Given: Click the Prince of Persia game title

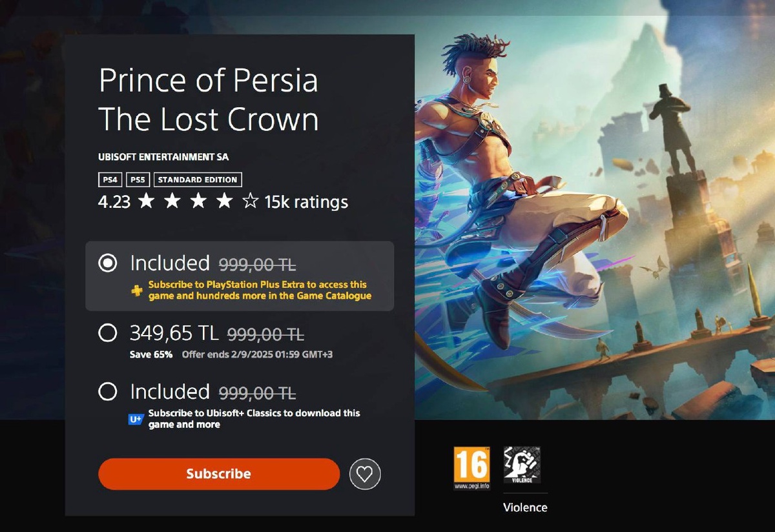Looking at the screenshot, I should point(208,100).
